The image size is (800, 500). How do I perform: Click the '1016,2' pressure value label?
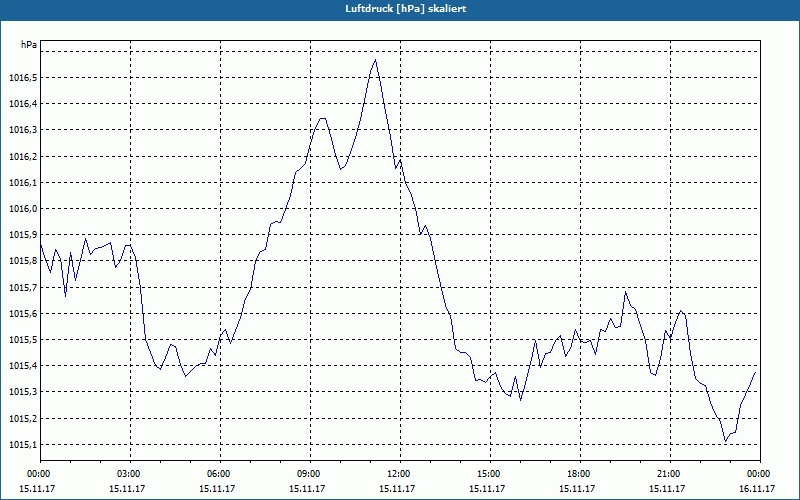pyautogui.click(x=23, y=156)
